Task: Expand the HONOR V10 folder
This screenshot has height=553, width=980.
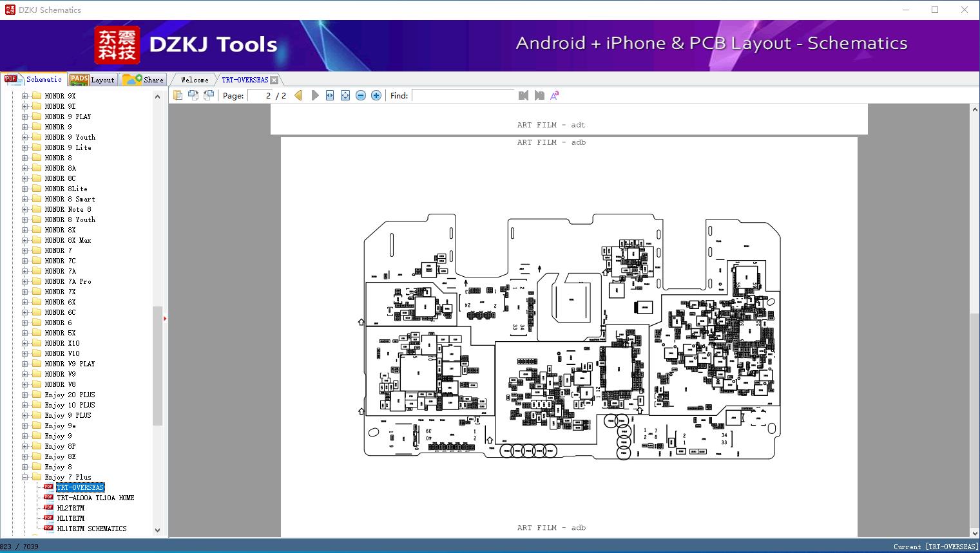Action: [x=25, y=353]
